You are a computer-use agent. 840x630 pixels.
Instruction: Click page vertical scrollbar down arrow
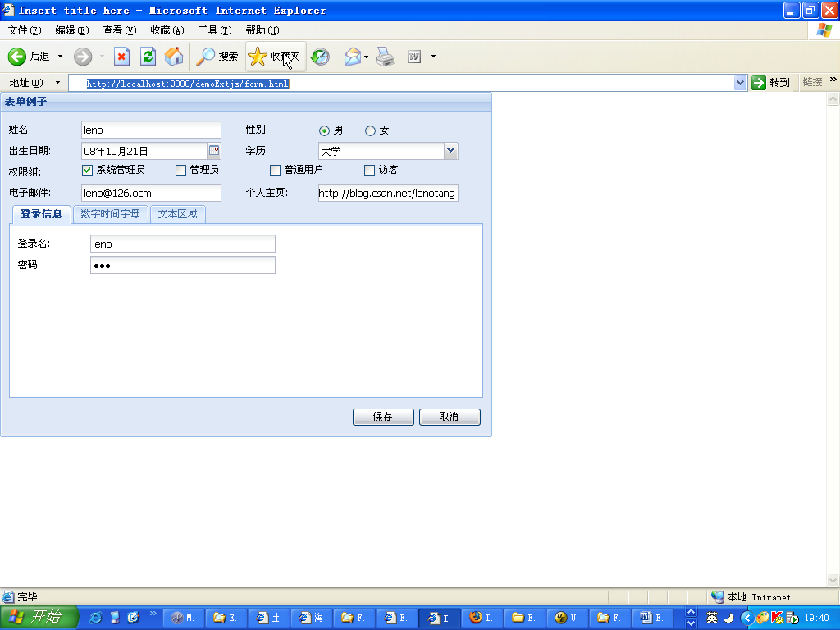click(833, 580)
